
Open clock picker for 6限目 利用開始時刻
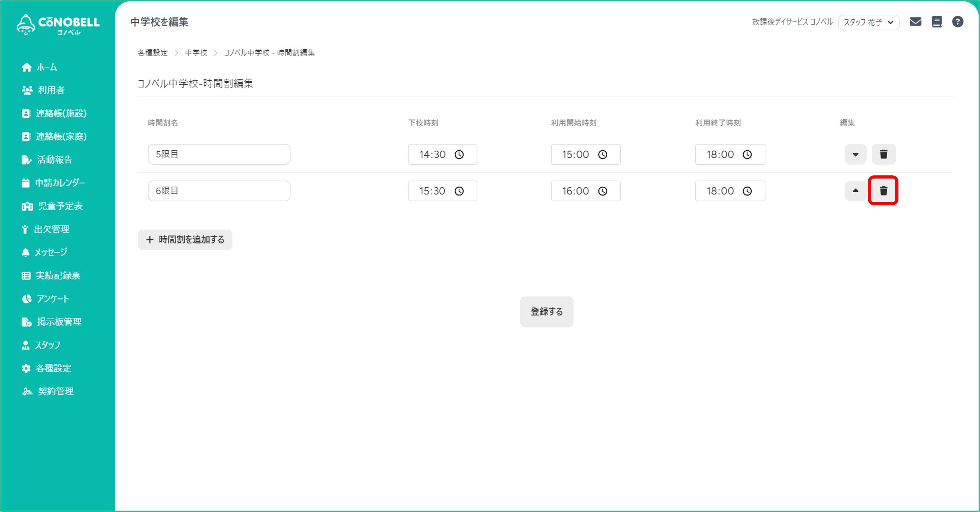[602, 191]
